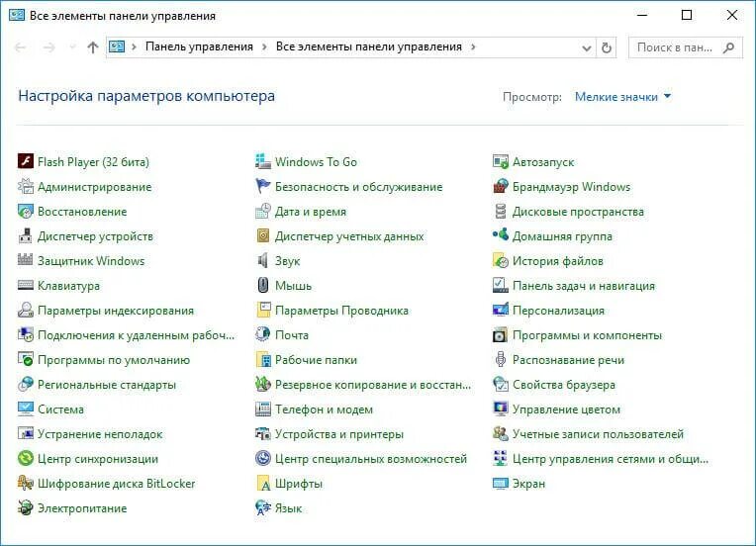Open the Шифрование диска BitLocker icon
This screenshot has width=756, height=546.
pos(26,483)
